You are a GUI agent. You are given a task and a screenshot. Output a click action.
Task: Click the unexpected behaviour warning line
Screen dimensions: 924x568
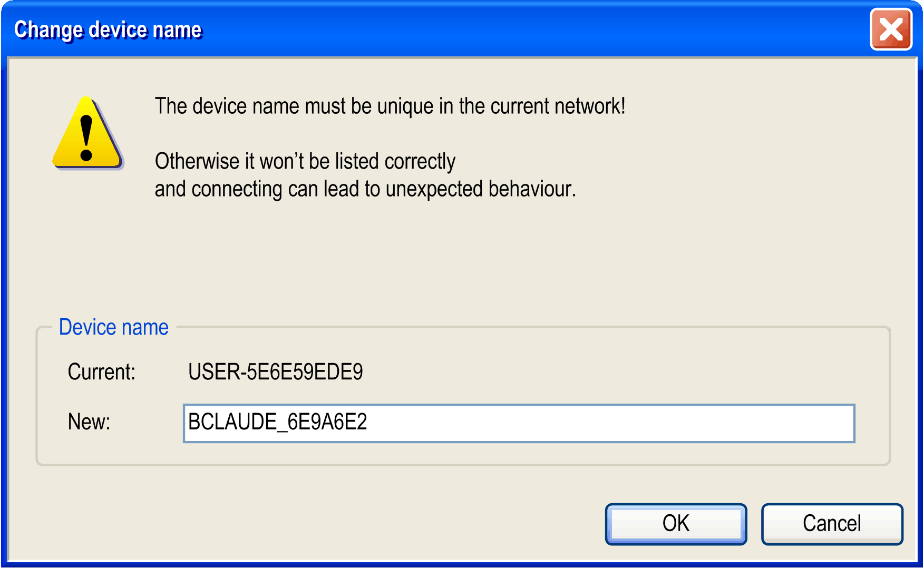coord(365,189)
